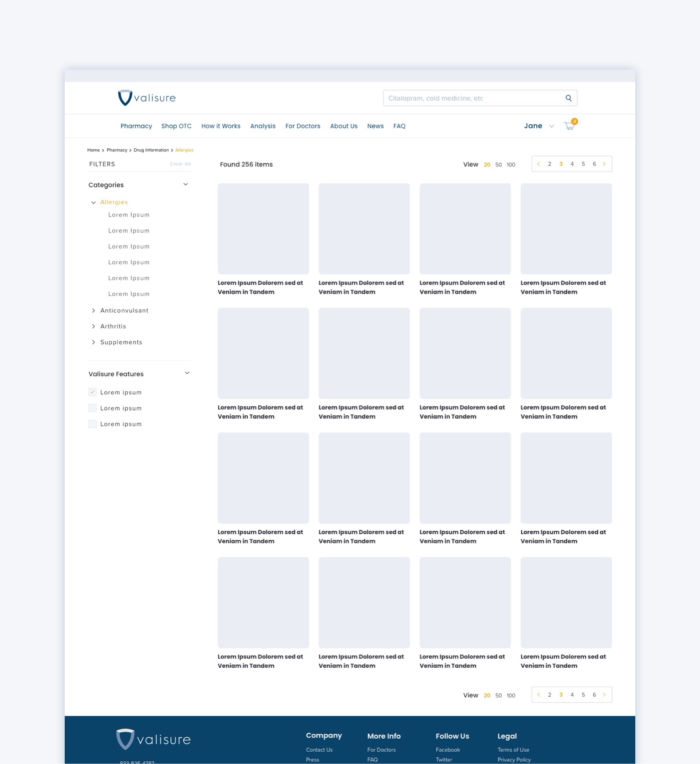Image resolution: width=700 pixels, height=764 pixels.
Task: Click the Valisure logo in the footer
Action: 154,739
